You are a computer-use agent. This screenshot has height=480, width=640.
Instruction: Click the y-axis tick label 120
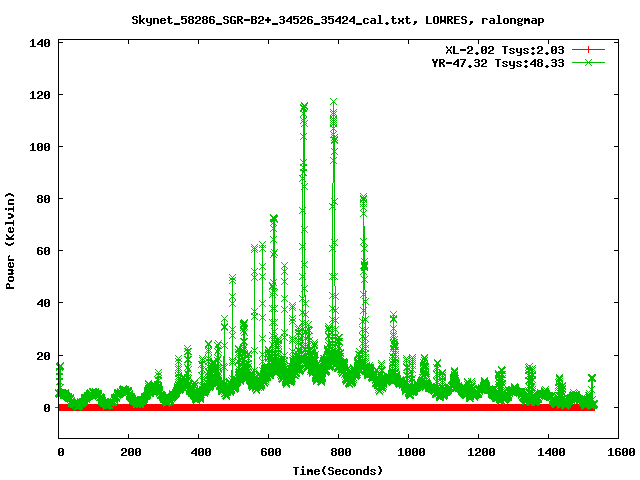click(40, 95)
